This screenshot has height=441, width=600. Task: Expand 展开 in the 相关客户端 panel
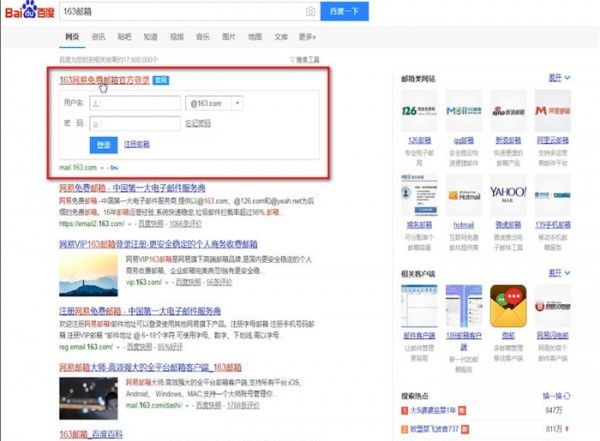[x=559, y=273]
